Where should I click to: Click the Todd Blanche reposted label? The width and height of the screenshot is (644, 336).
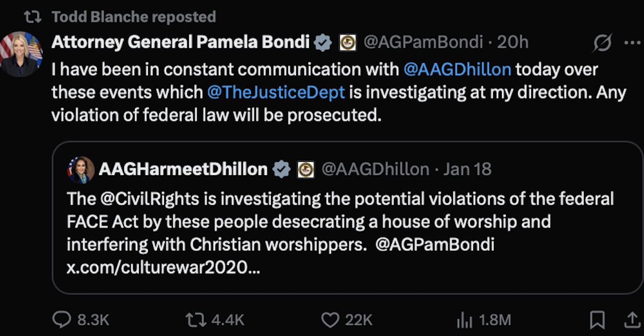[133, 17]
